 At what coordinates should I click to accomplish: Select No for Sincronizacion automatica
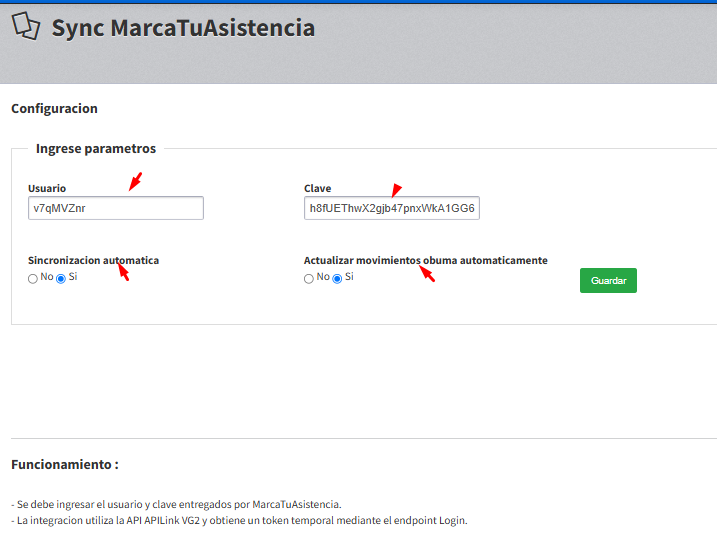click(x=32, y=278)
